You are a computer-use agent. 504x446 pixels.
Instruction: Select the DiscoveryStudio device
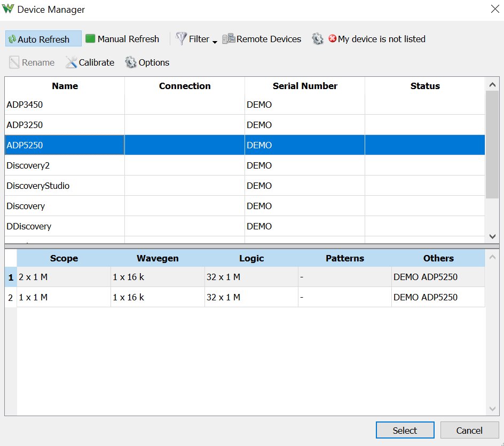(x=245, y=186)
